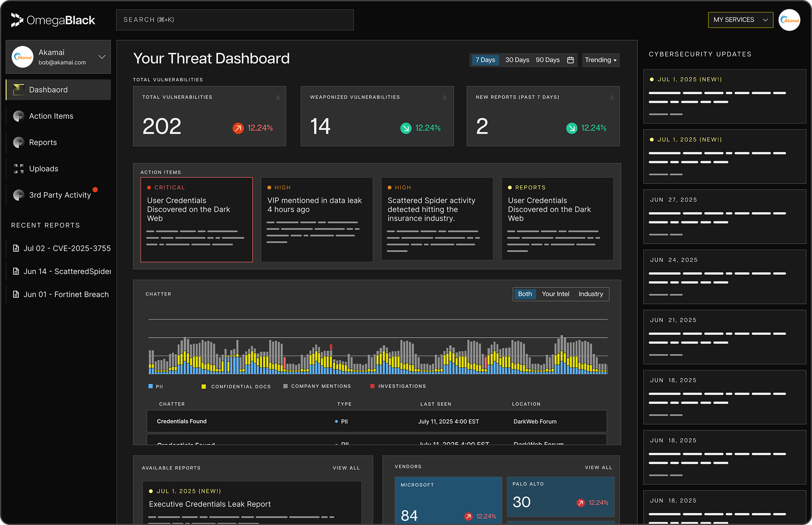Image resolution: width=812 pixels, height=525 pixels.
Task: Click the Uploads sidebar icon
Action: point(18,168)
